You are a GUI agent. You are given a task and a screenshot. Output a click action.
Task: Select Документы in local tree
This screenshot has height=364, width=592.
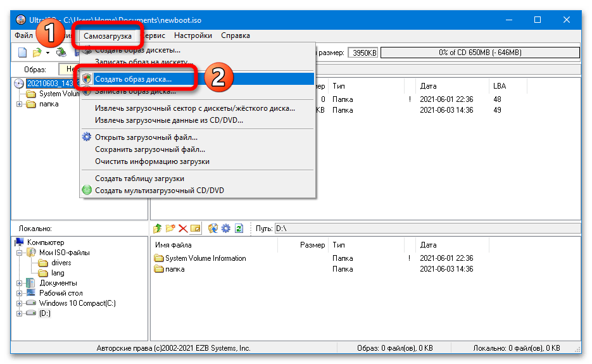click(x=58, y=283)
